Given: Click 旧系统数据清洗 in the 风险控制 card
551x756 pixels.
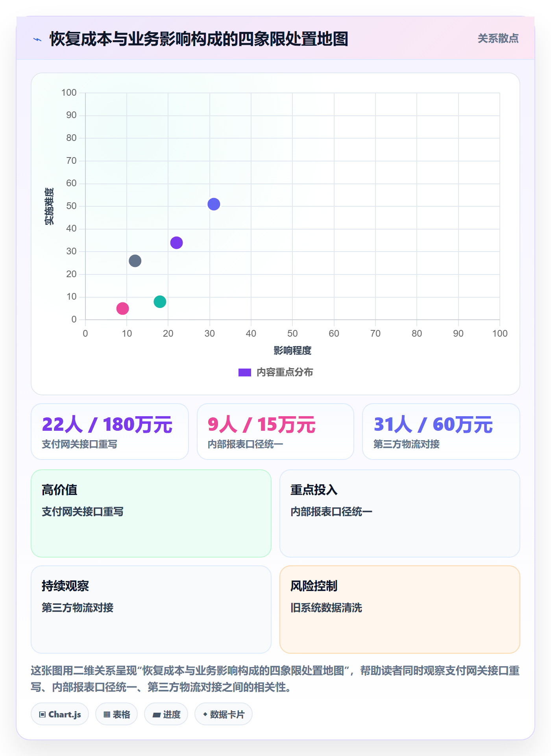Looking at the screenshot, I should pos(326,608).
